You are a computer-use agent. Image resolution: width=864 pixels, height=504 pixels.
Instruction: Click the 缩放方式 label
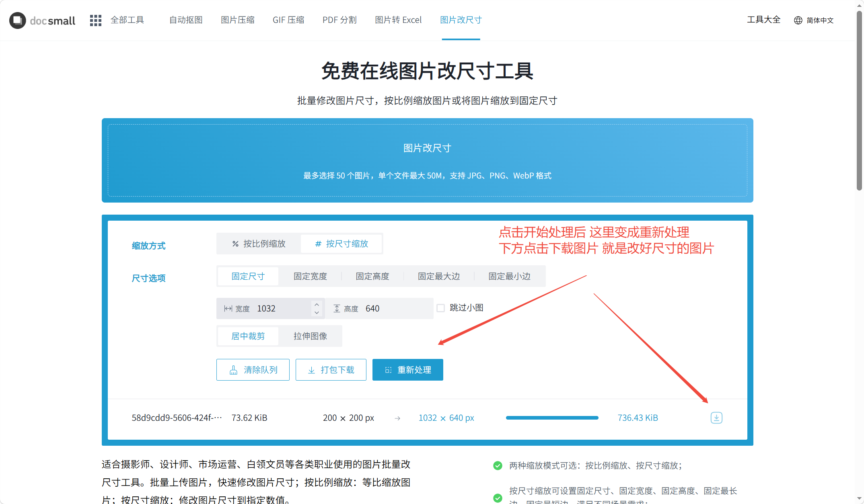[148, 246]
